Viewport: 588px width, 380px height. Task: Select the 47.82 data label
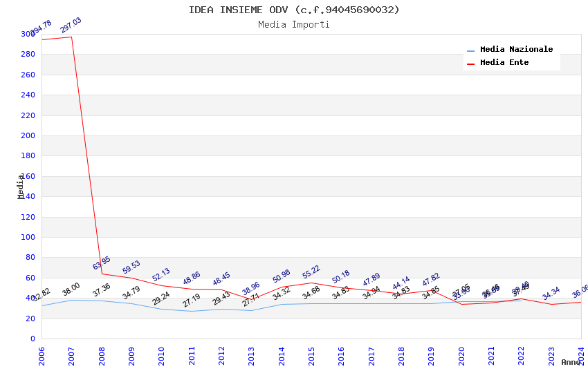point(431,280)
